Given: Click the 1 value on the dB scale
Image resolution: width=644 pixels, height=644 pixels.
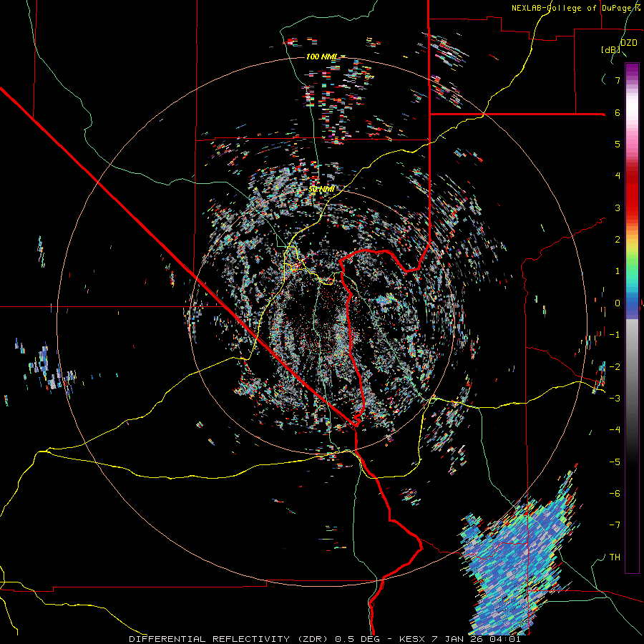Looking at the screenshot, I should pyautogui.click(x=618, y=271).
